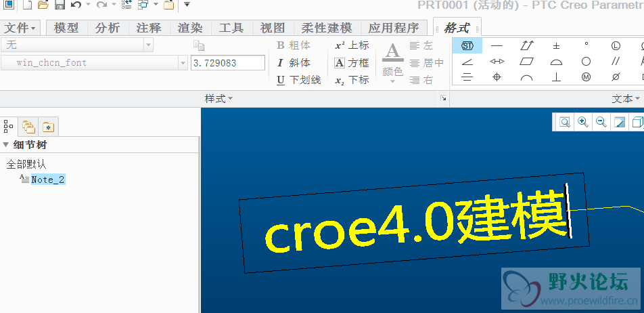Open the style dialog launcher arrow
Screen dimensions: 644x313
pyautogui.click(x=444, y=98)
